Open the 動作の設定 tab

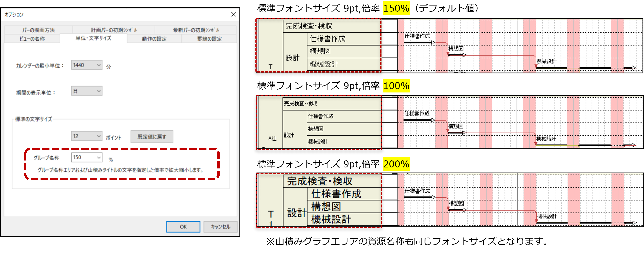click(154, 39)
